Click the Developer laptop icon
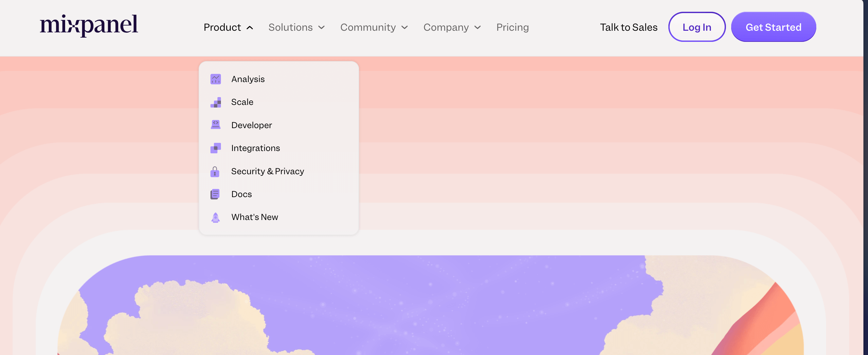Image resolution: width=868 pixels, height=355 pixels. point(216,125)
